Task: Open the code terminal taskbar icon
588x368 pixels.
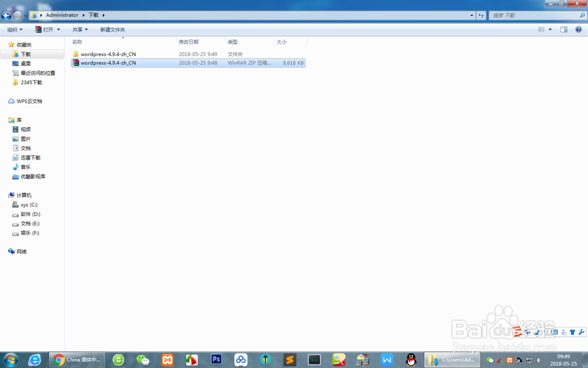Action: [x=314, y=360]
